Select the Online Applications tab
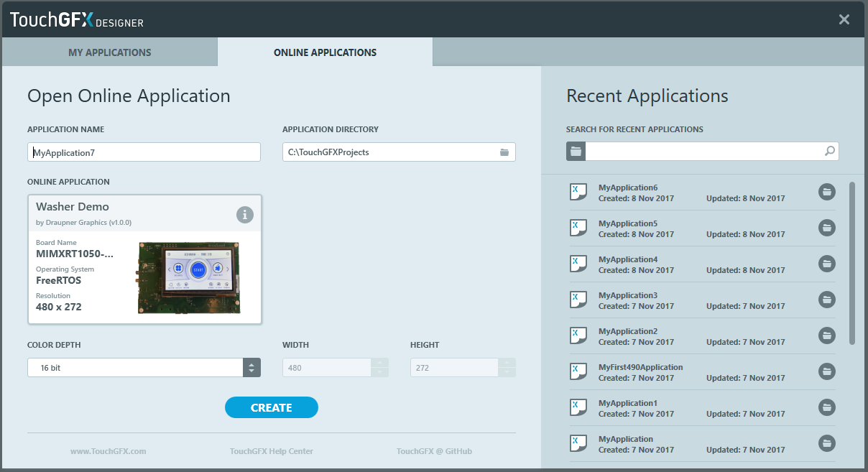The height and width of the screenshot is (472, 868). coord(325,52)
